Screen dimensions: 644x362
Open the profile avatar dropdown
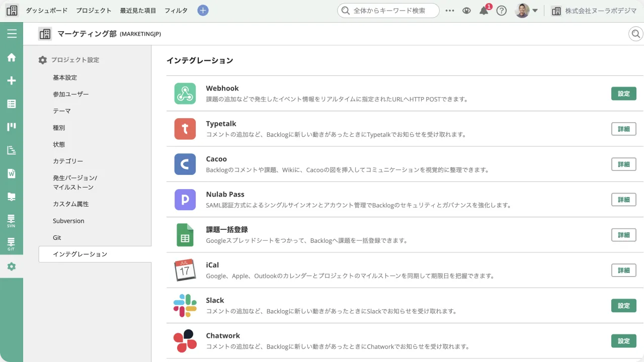pyautogui.click(x=522, y=10)
